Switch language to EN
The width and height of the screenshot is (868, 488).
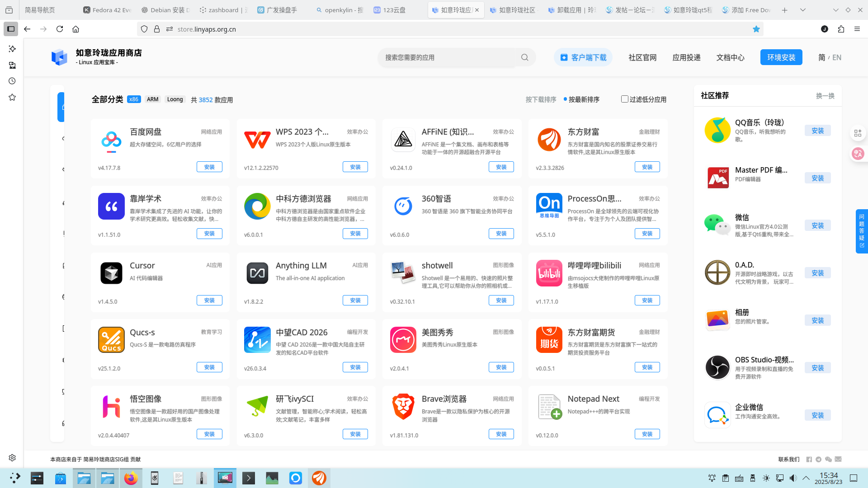click(x=837, y=57)
